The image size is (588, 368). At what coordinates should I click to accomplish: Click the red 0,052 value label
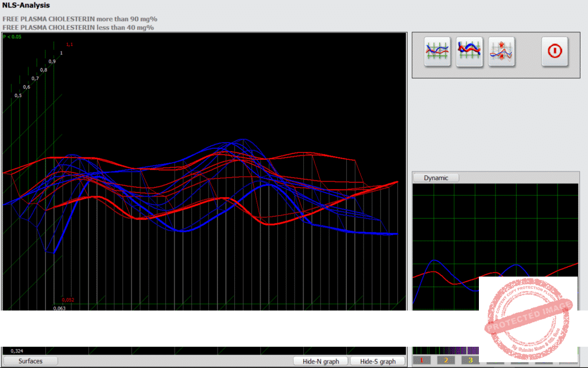pos(68,300)
